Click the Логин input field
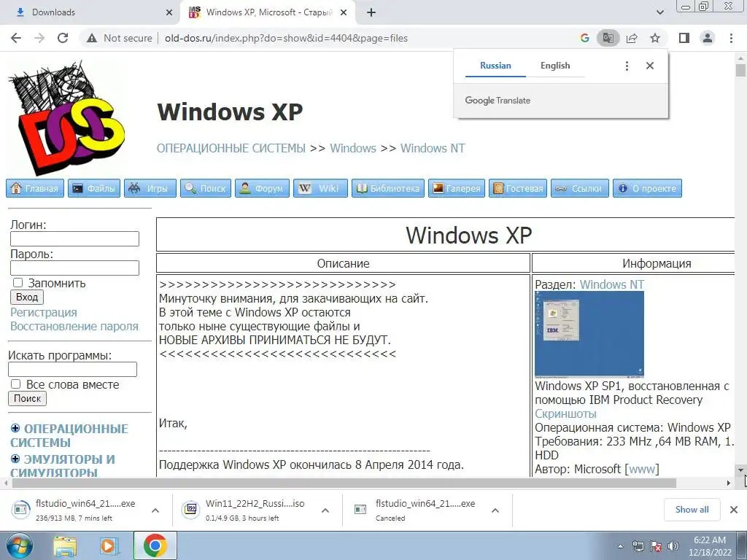This screenshot has height=560, width=747. (75, 238)
